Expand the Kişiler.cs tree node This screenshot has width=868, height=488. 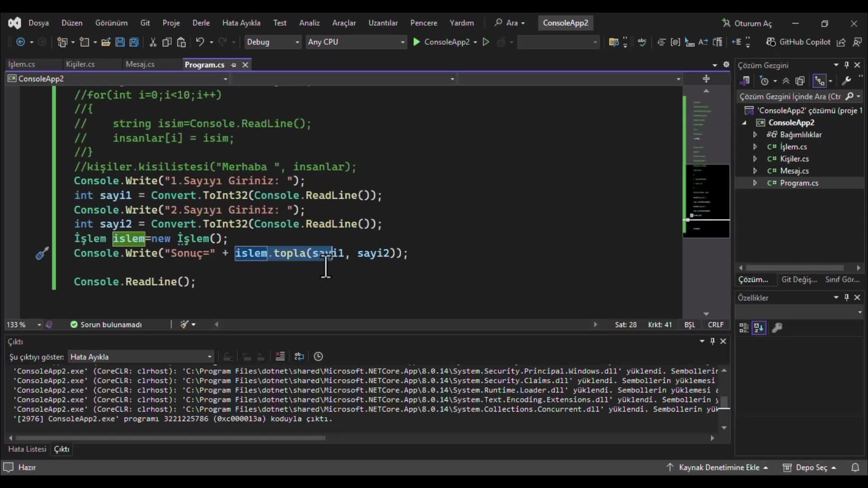(x=755, y=159)
